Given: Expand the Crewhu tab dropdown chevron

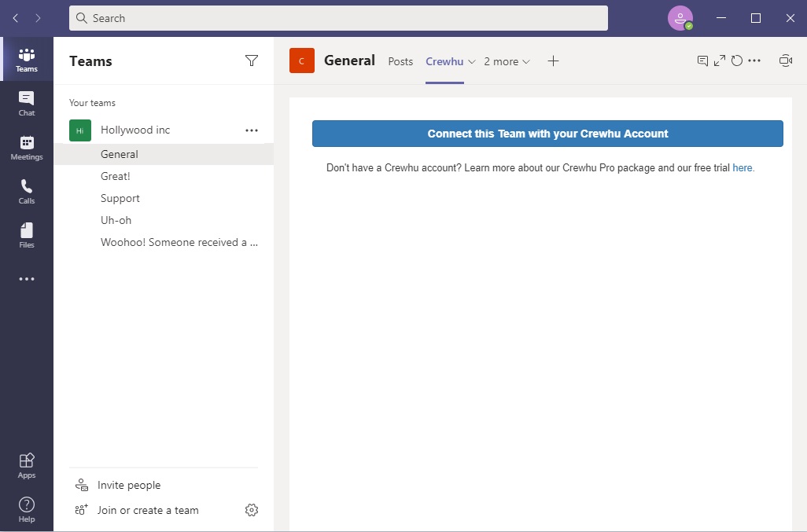Looking at the screenshot, I should (x=471, y=61).
